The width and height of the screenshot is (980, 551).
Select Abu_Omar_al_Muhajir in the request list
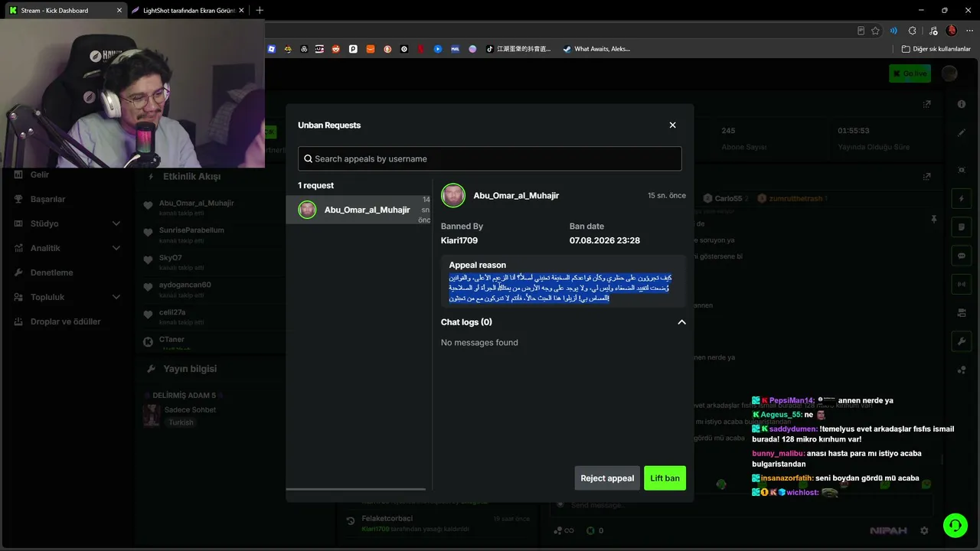[359, 210]
